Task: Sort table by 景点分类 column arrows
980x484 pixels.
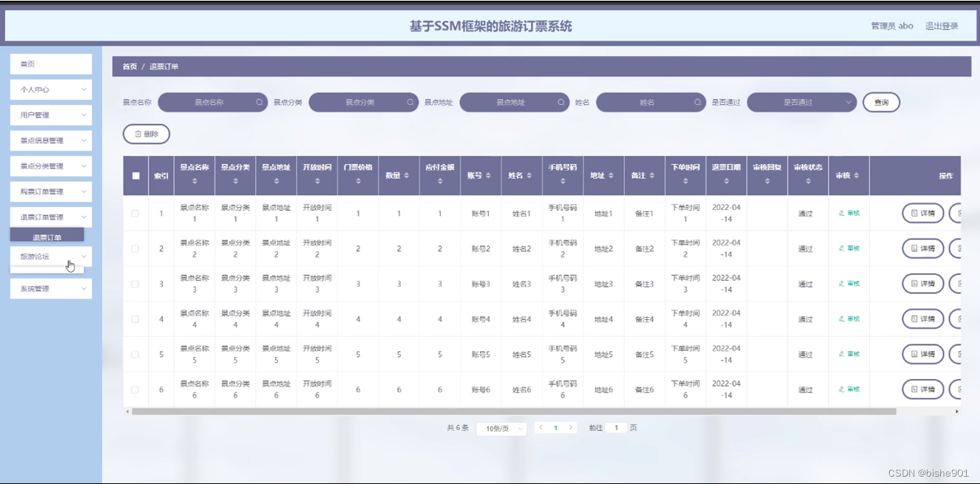Action: pyautogui.click(x=235, y=181)
